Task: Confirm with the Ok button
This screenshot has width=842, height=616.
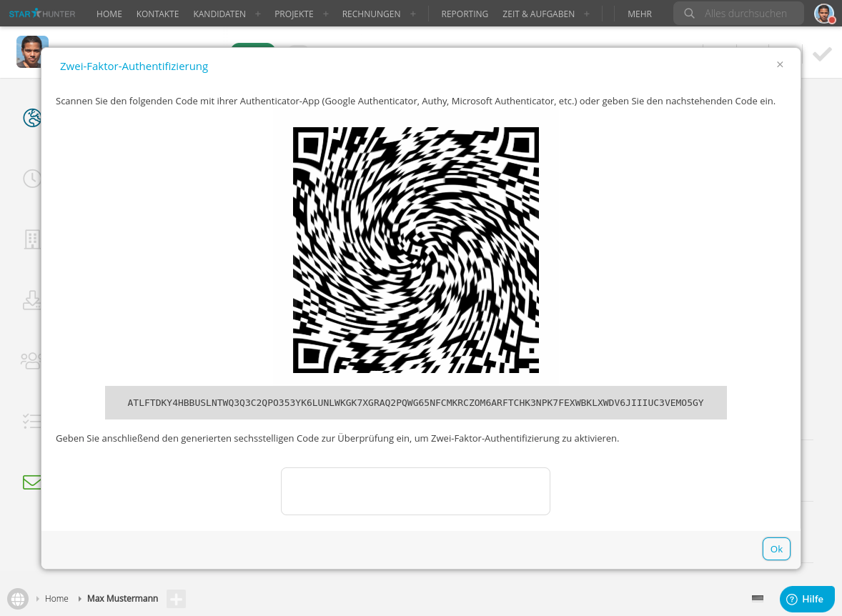Action: point(776,549)
